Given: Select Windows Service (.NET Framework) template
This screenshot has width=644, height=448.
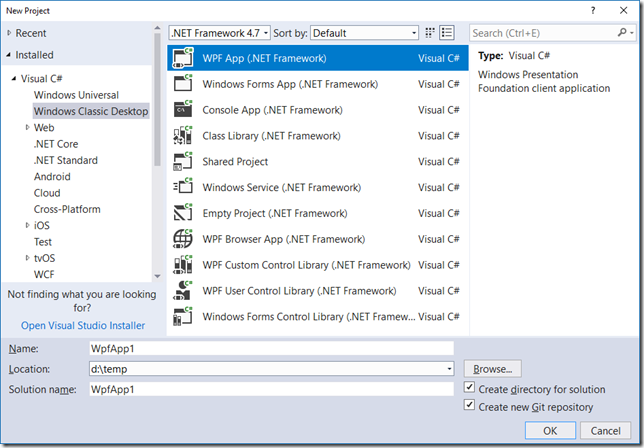Looking at the screenshot, I should pos(317,187).
